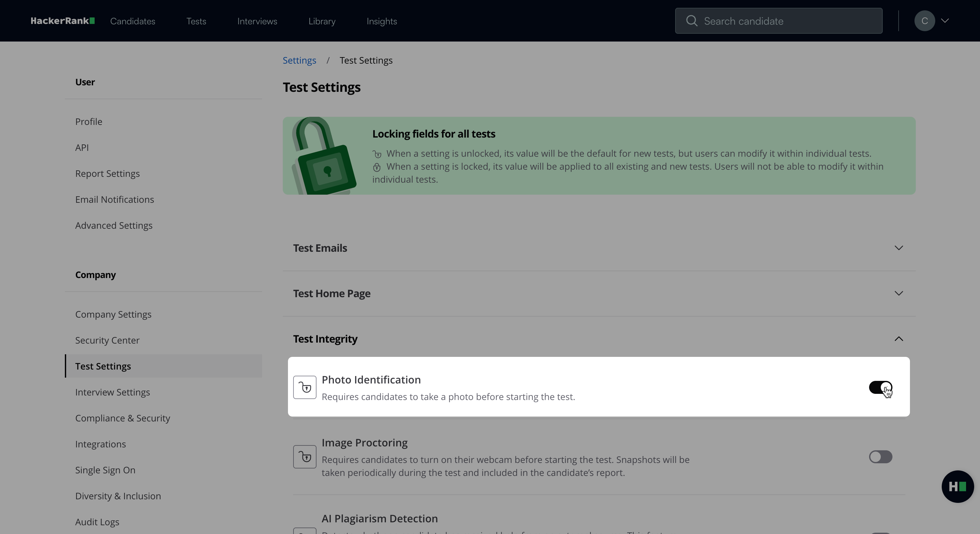Open the HackerRank help chat bubble
Viewport: 980px width, 534px height.
coord(958,486)
